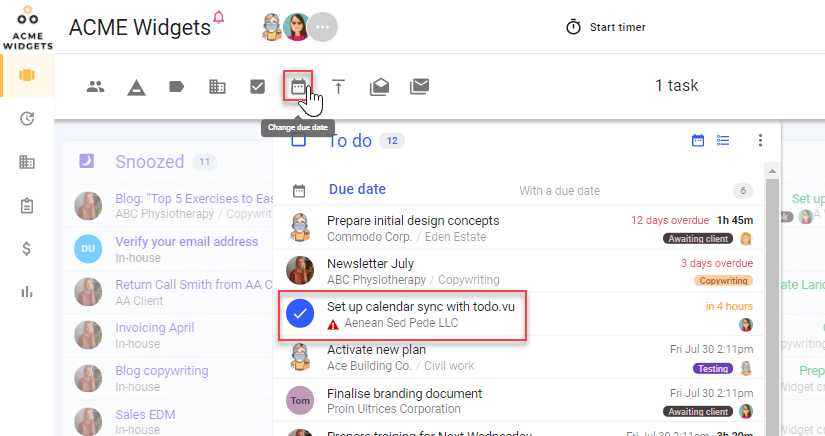The image size is (825, 436).
Task: Click the Due date group calendar icon
Action: pyautogui.click(x=299, y=190)
